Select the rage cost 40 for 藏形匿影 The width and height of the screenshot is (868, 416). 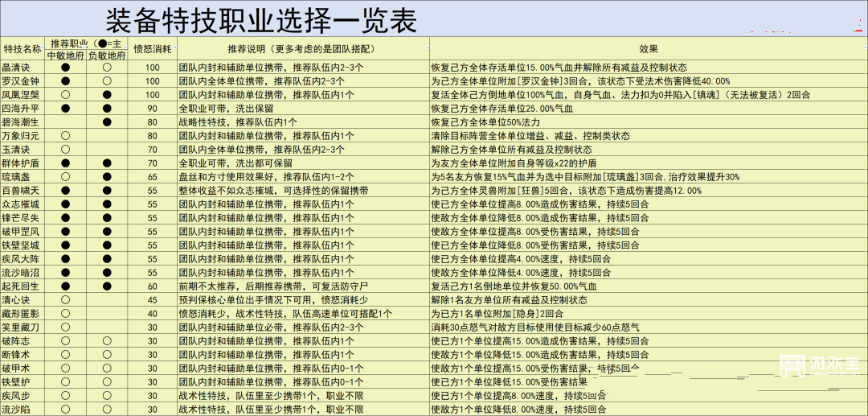pyautogui.click(x=153, y=314)
